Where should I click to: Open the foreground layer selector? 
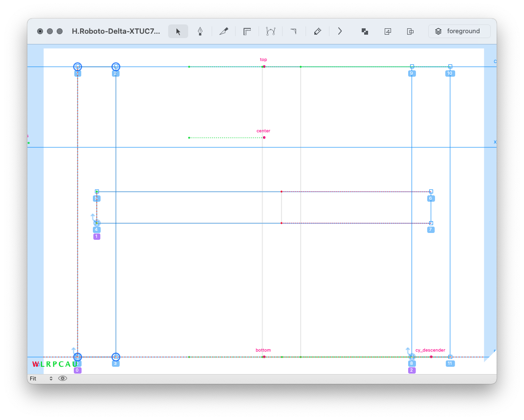tap(459, 31)
